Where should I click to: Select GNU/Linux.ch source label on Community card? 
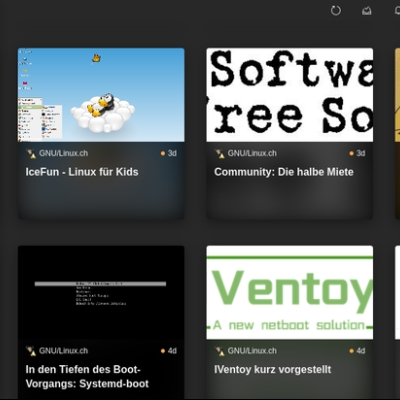[x=252, y=153]
